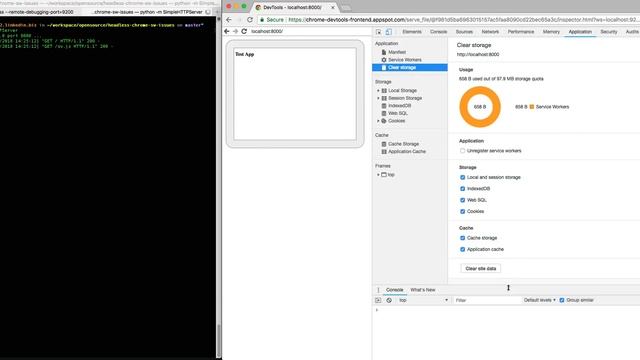
Task: Click the inspected page back arrow
Action: pos(227,31)
